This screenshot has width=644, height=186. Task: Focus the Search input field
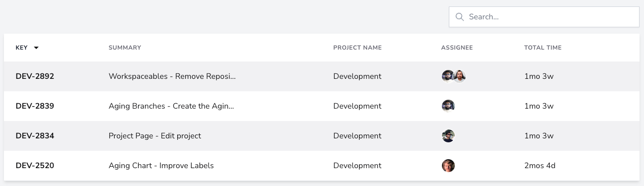pos(544,17)
